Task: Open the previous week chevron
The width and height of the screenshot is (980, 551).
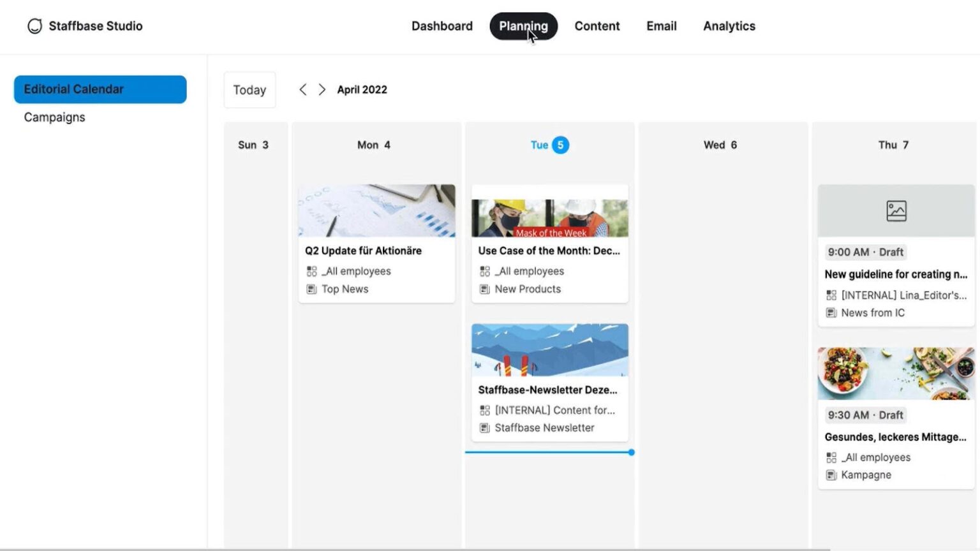Action: 302,89
